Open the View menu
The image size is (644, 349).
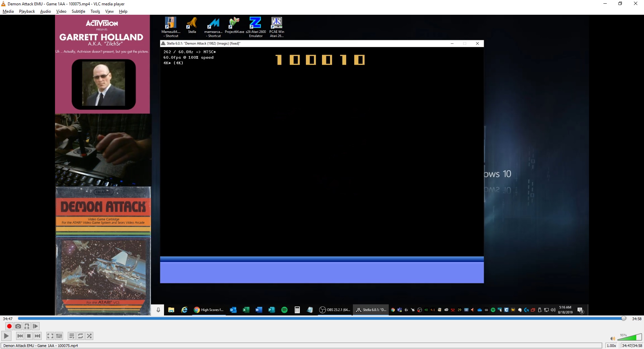109,11
